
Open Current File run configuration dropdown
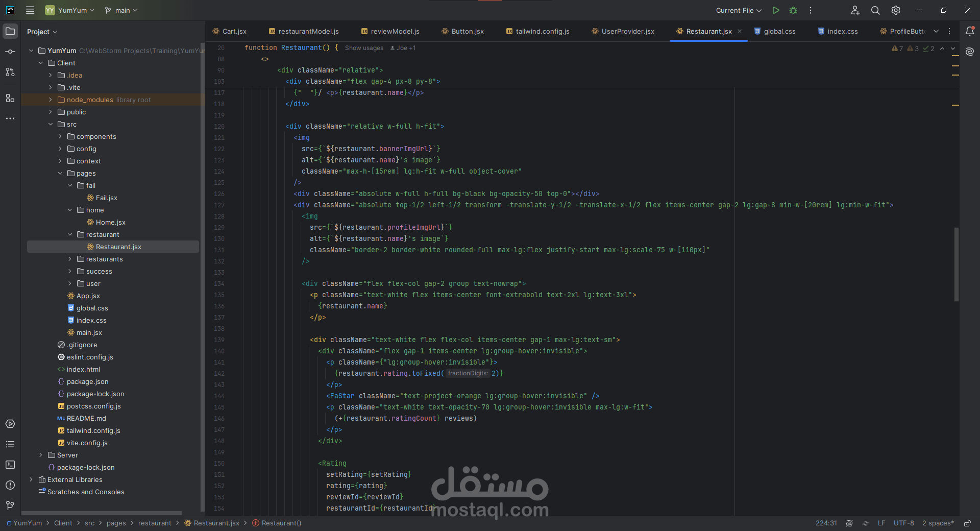[739, 10]
